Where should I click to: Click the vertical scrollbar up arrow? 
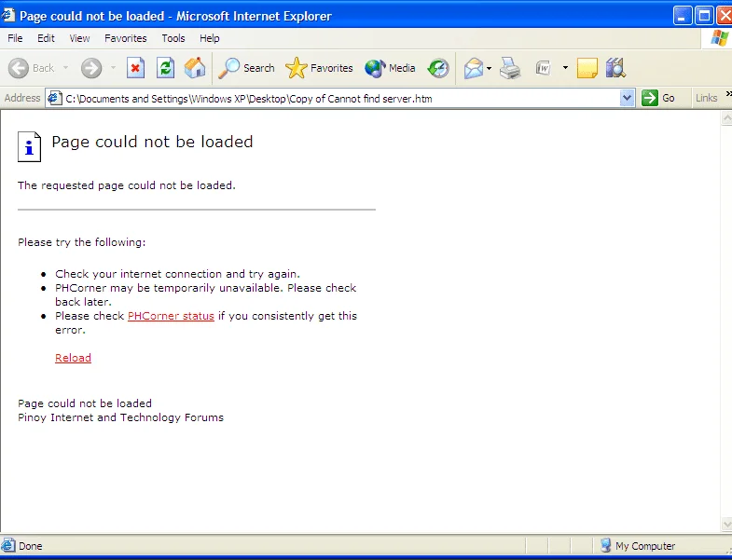[726, 118]
